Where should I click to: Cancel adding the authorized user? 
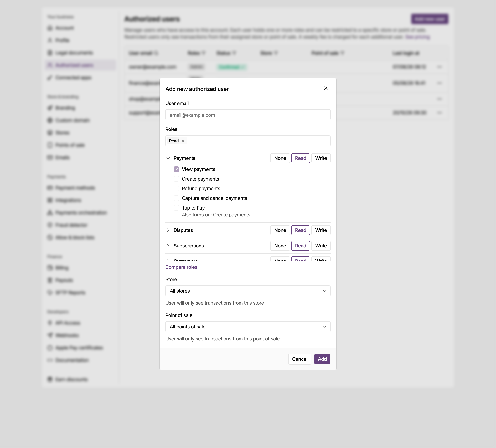300,359
